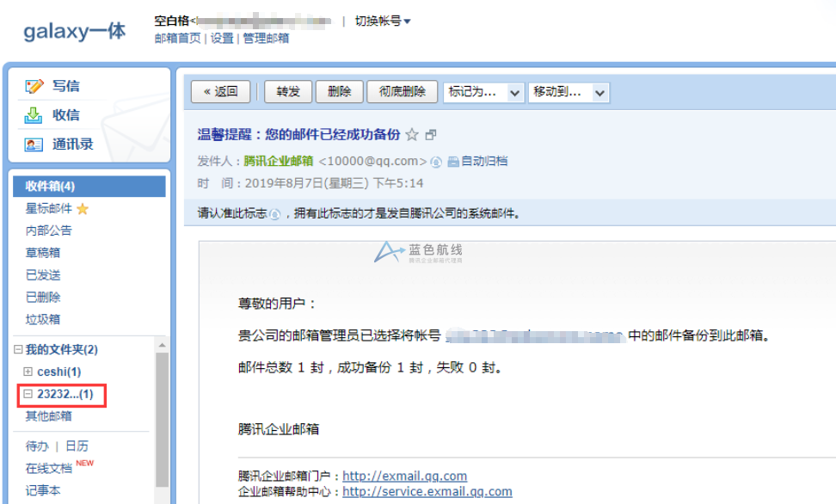836x504 pixels.
Task: Click the receive mail download icon
Action: pos(33,114)
